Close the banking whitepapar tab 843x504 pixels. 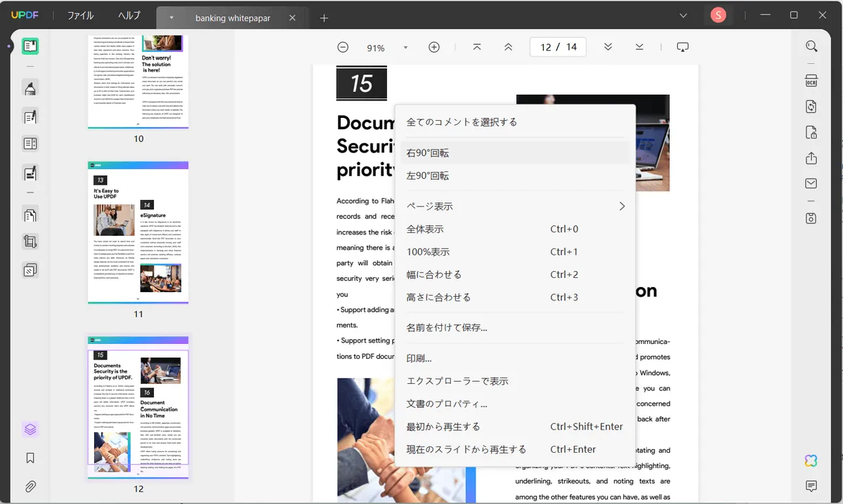(292, 18)
